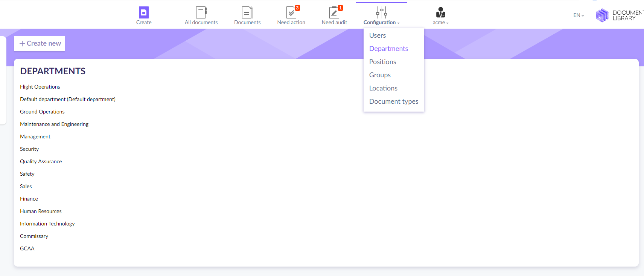
Task: Select the Information Technology department
Action: [x=47, y=224]
